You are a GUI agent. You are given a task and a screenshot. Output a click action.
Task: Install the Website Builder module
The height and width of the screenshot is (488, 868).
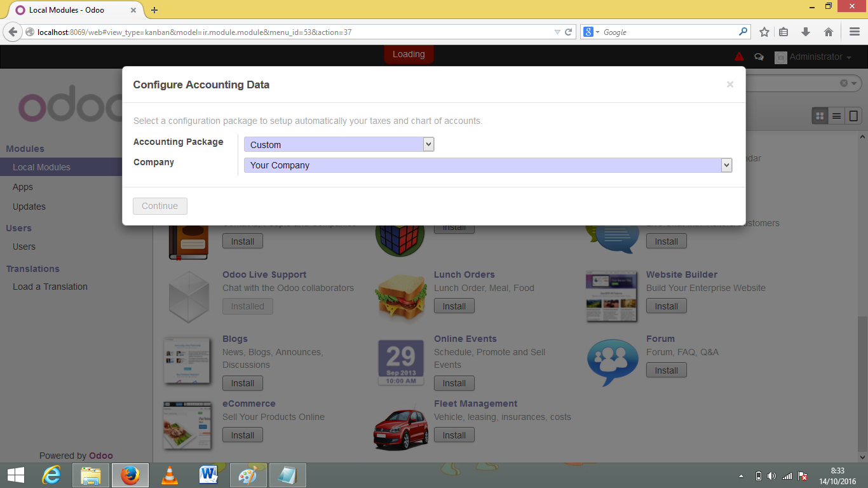666,306
